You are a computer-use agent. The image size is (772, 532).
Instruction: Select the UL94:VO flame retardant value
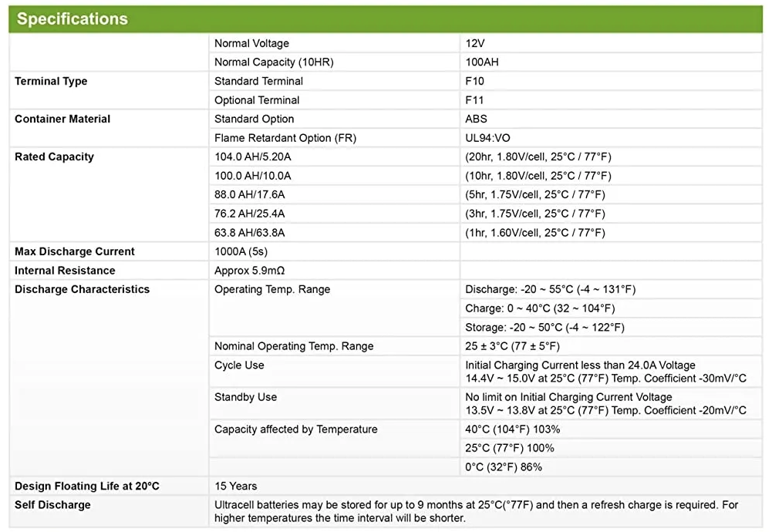pos(487,138)
